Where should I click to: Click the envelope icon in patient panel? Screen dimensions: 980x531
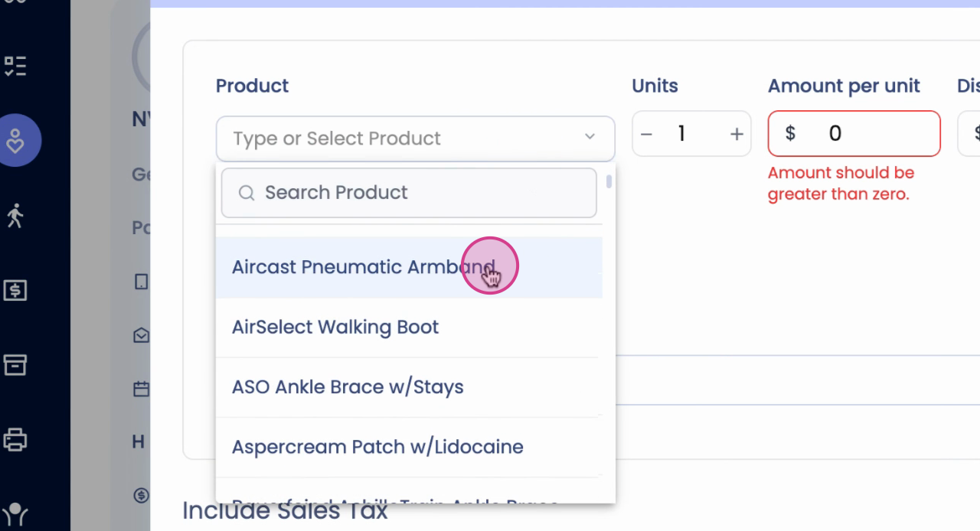(141, 335)
